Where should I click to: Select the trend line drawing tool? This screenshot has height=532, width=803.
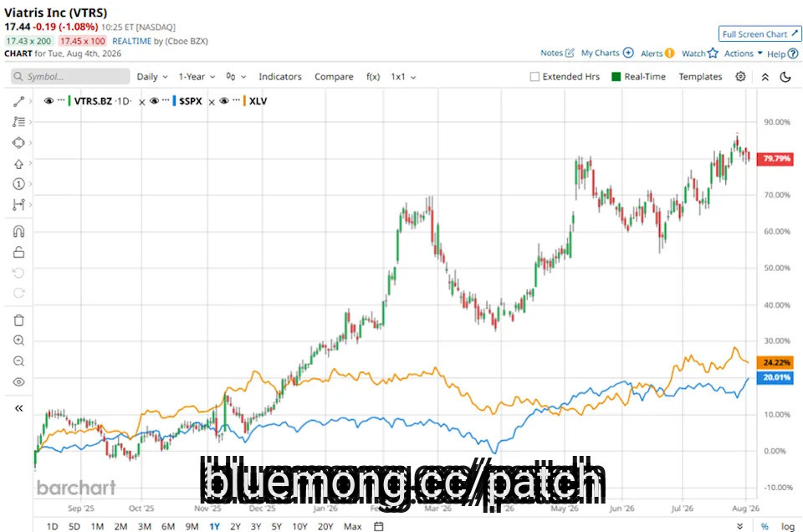tap(18, 101)
